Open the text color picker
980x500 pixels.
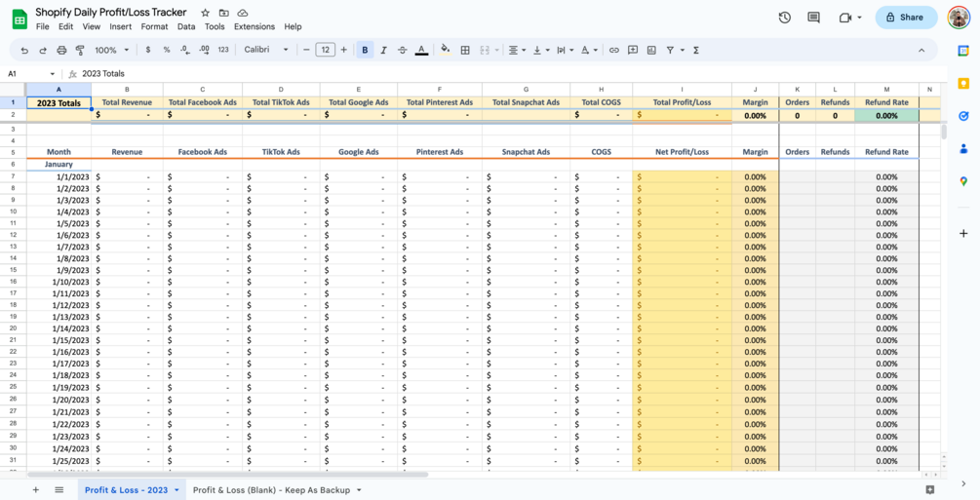(421, 50)
